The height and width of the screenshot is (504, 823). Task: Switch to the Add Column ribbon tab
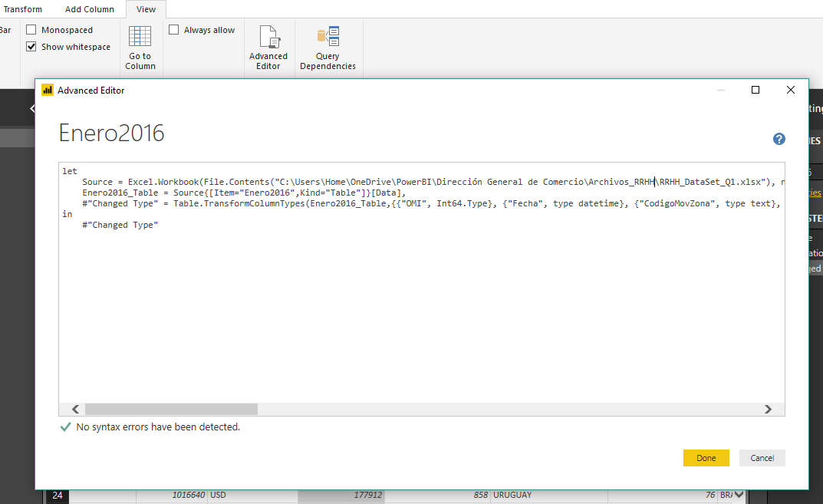coord(89,8)
